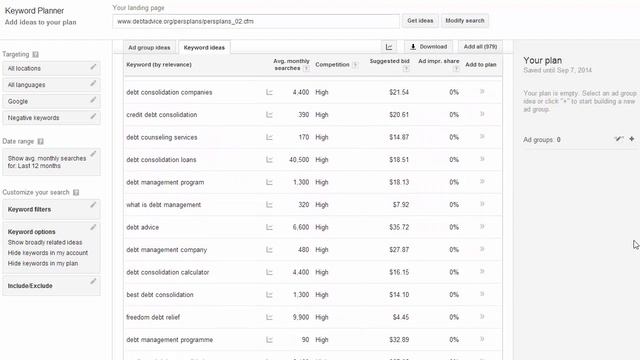The image size is (640, 360).
Task: Click the Modify search button
Action: coord(464,20)
